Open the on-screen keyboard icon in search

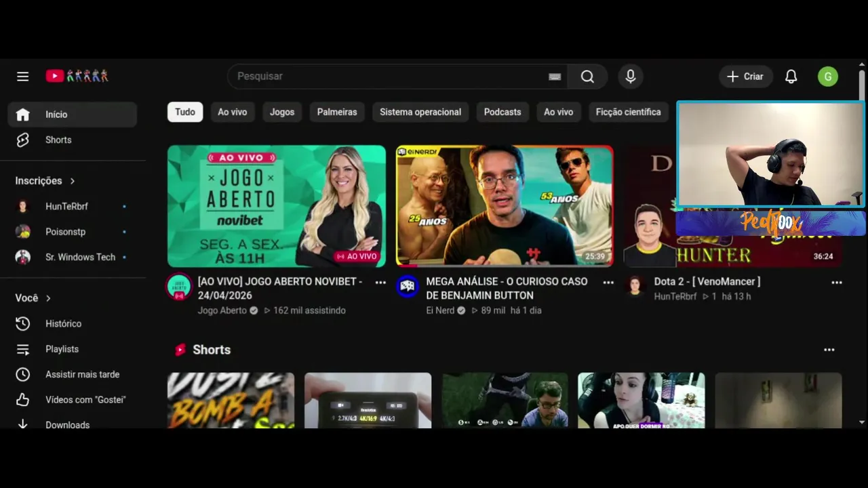click(555, 77)
